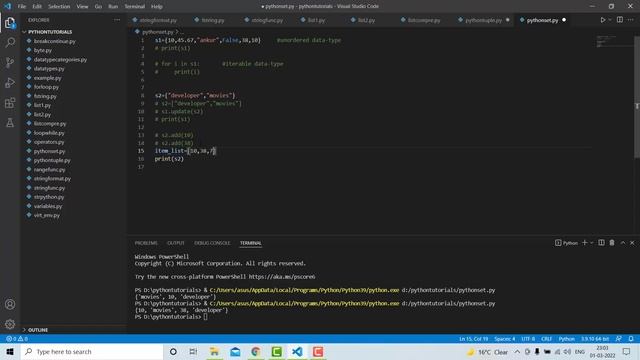640x360 pixels.
Task: Open the Selection menu
Action: pyautogui.click(x=59, y=7)
